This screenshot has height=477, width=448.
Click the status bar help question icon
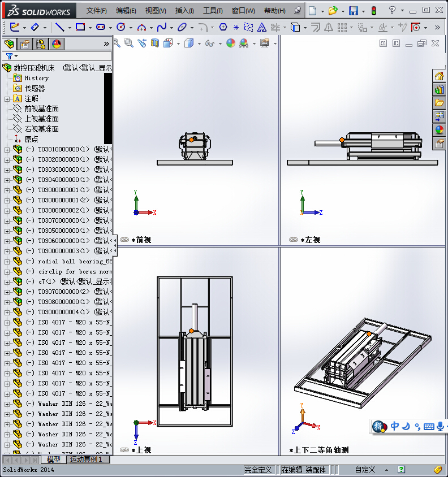(x=402, y=470)
